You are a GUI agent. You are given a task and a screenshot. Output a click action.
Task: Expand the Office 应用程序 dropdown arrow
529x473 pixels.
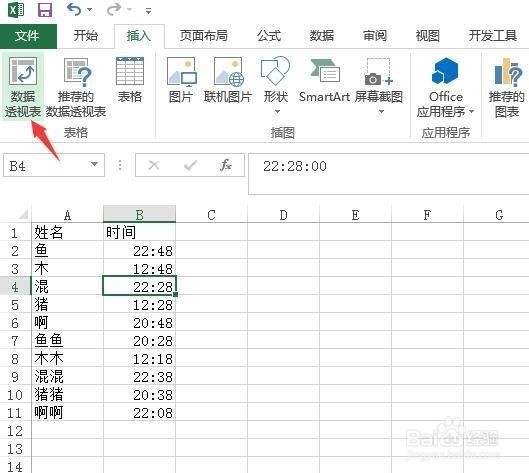pyautogui.click(x=471, y=111)
